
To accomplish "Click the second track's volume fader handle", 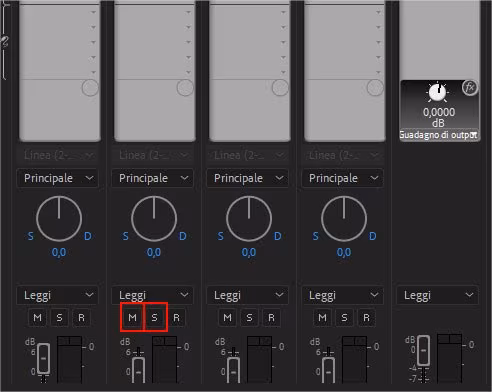I will click(x=139, y=371).
